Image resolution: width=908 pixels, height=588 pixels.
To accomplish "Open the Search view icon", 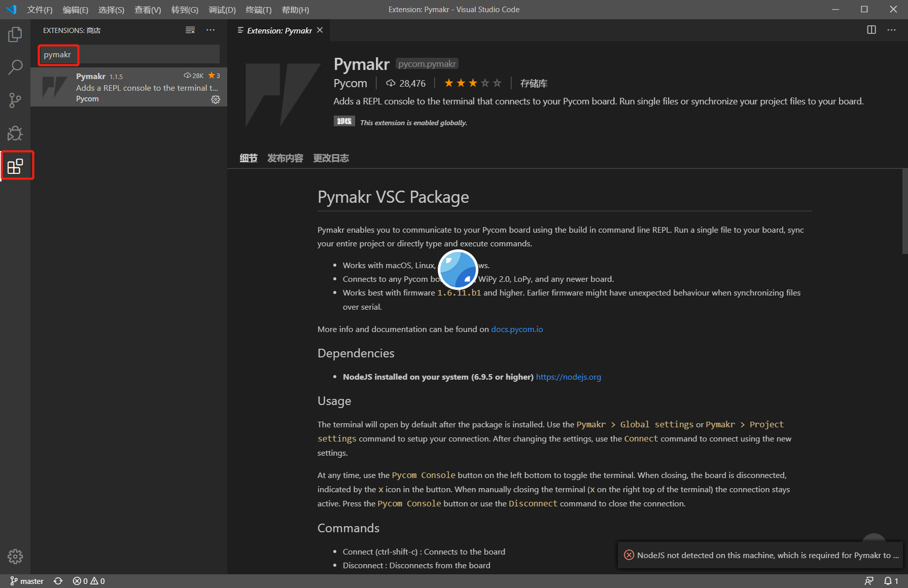I will (x=15, y=67).
